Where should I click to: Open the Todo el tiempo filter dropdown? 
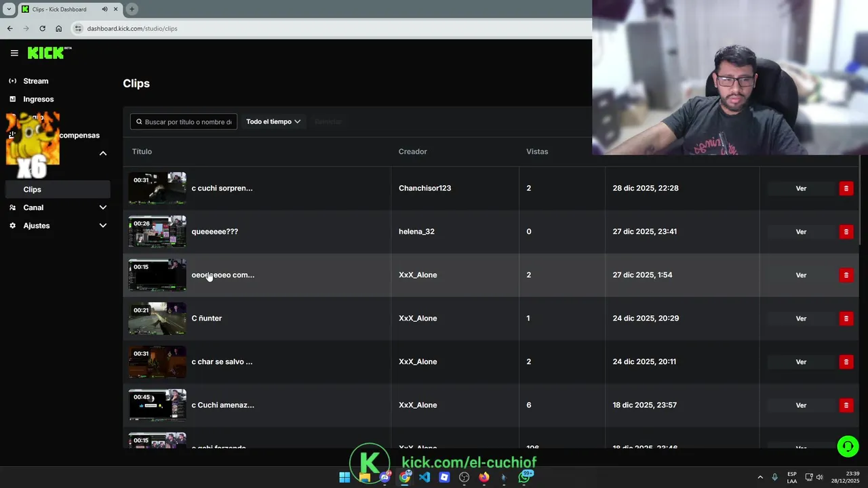point(273,122)
